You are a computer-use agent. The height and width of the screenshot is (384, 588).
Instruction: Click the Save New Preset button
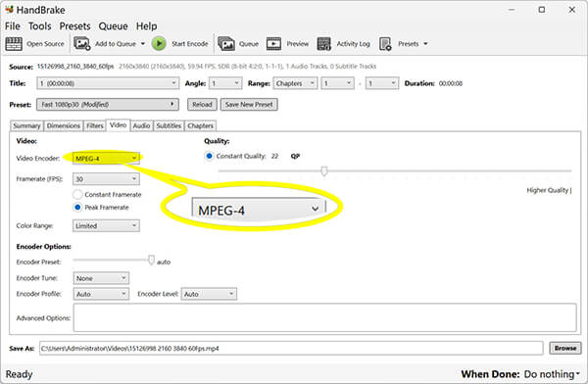(249, 104)
